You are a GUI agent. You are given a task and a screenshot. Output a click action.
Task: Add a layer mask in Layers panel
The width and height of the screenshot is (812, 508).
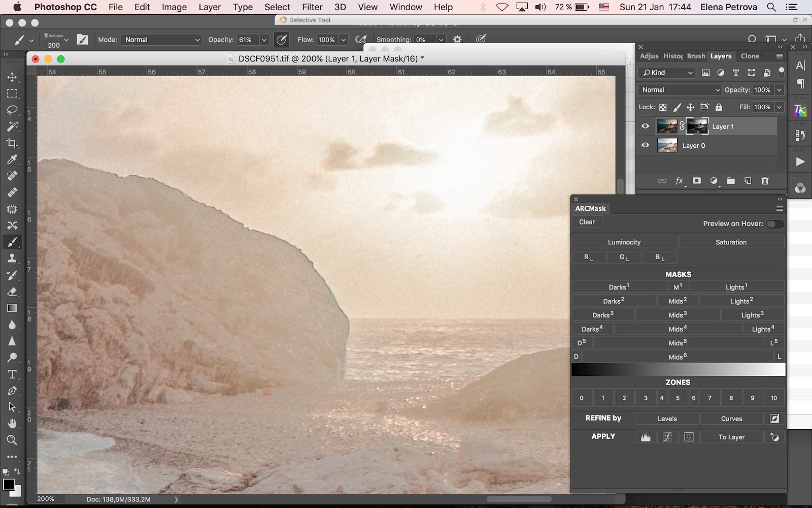[697, 181]
